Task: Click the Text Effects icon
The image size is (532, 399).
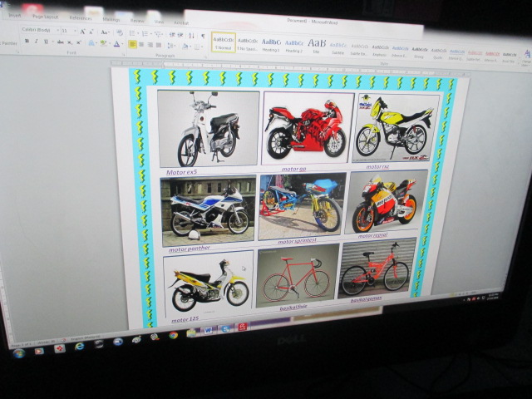Action: pos(91,43)
